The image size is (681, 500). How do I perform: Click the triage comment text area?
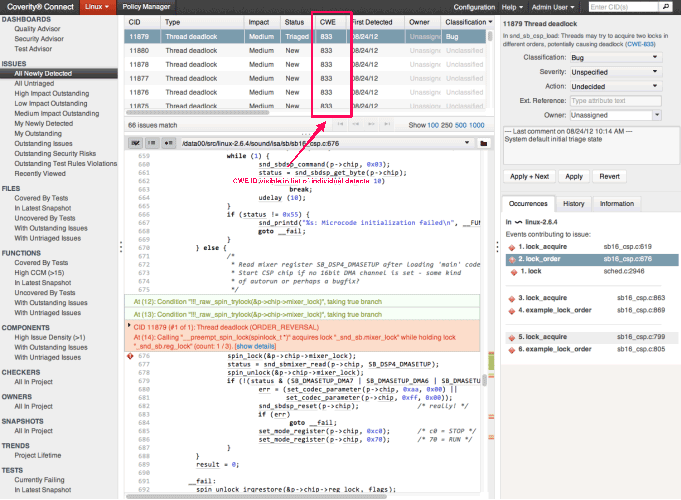tap(591, 145)
